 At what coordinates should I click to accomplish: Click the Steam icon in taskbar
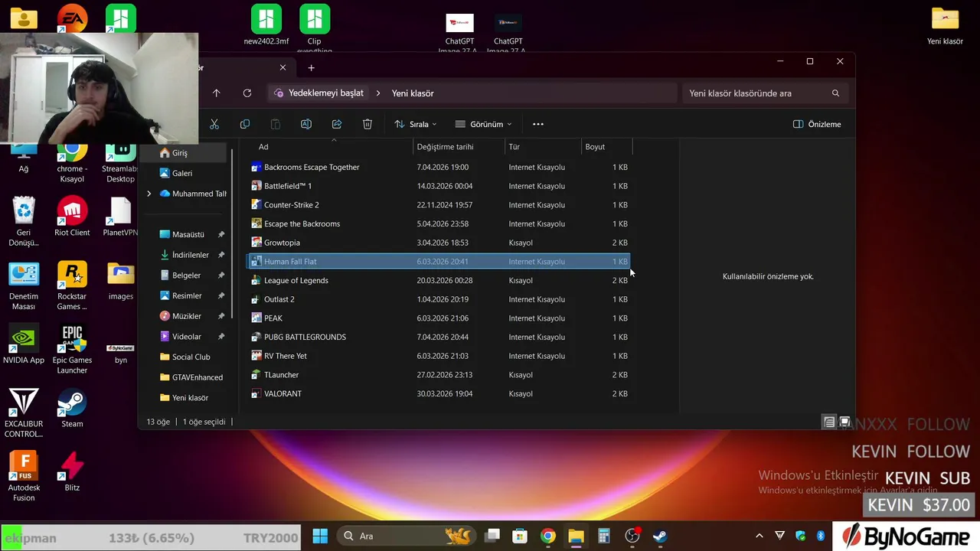(x=660, y=536)
